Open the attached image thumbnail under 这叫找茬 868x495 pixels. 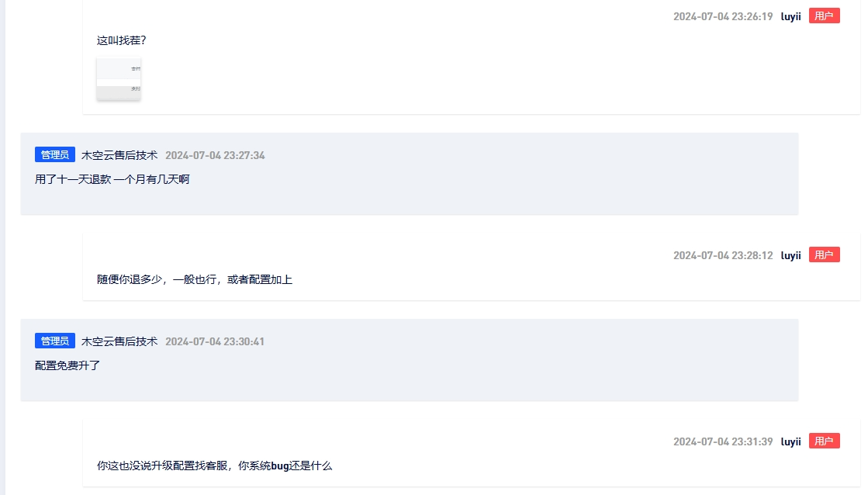119,78
